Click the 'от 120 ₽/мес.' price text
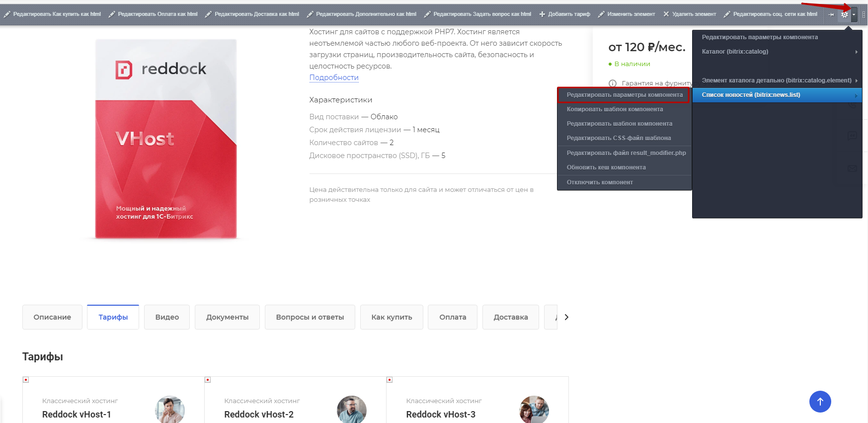The width and height of the screenshot is (868, 423). pyautogui.click(x=647, y=47)
